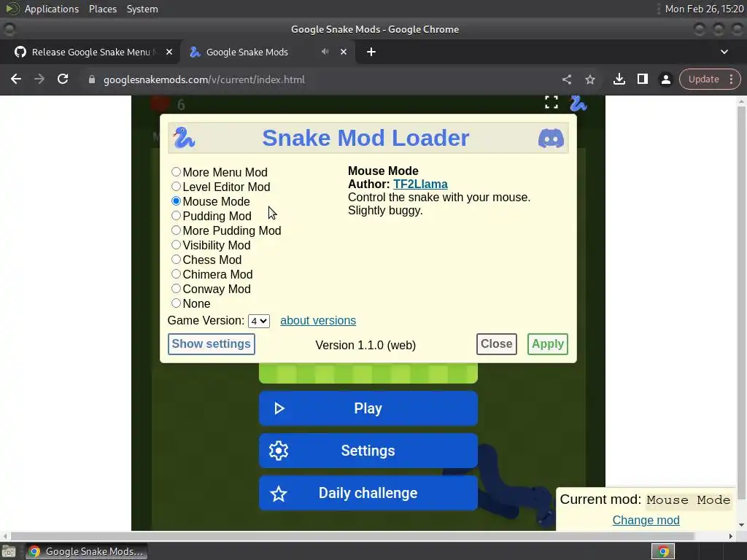747x560 pixels.
Task: Select None radio button
Action: point(177,303)
